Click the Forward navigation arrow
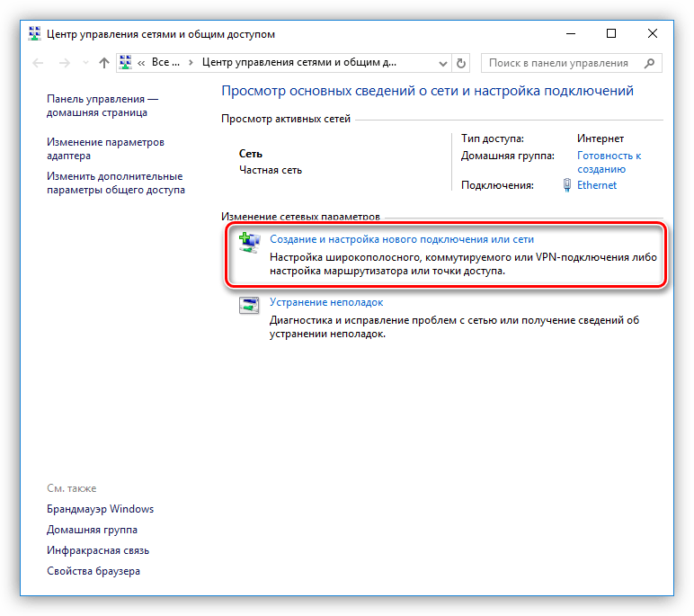The height and width of the screenshot is (616, 694). click(x=65, y=63)
